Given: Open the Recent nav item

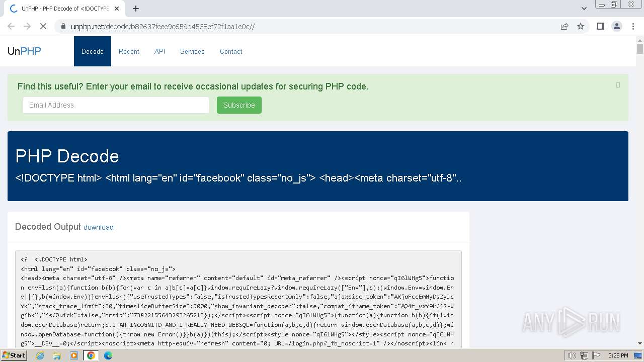Looking at the screenshot, I should pos(129,51).
